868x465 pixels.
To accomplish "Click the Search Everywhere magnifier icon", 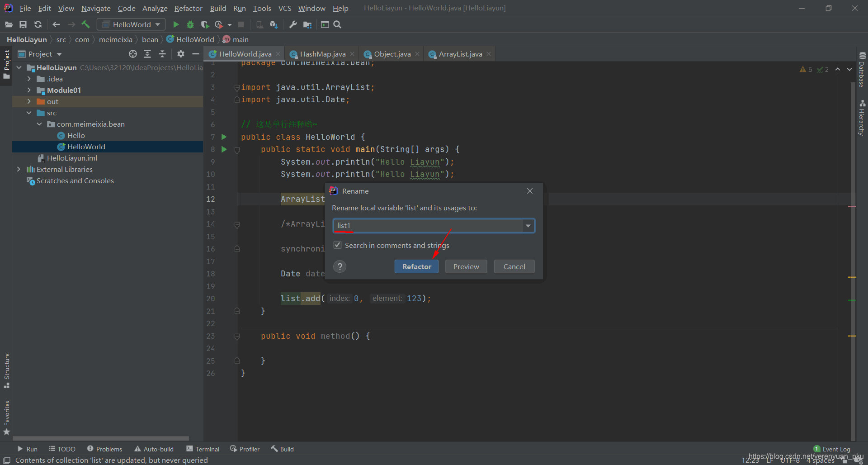I will [337, 24].
